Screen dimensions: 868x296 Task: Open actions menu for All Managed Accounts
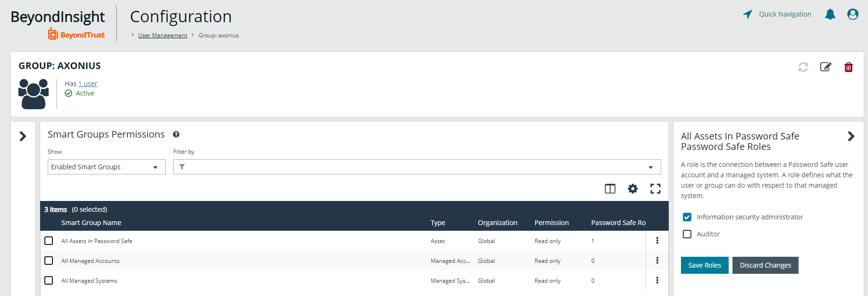point(657,261)
